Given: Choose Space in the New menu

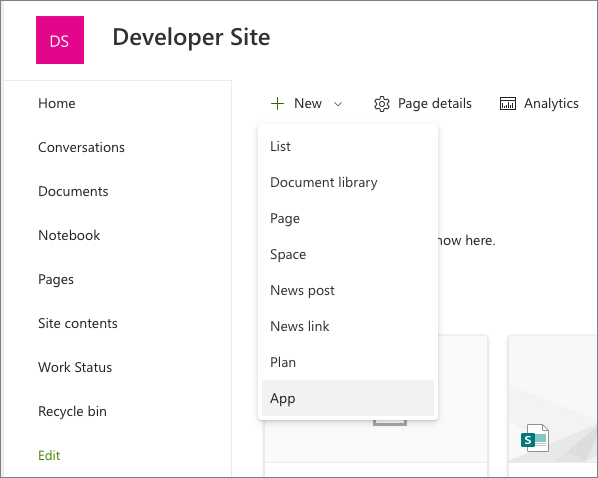Looking at the screenshot, I should point(348,254).
